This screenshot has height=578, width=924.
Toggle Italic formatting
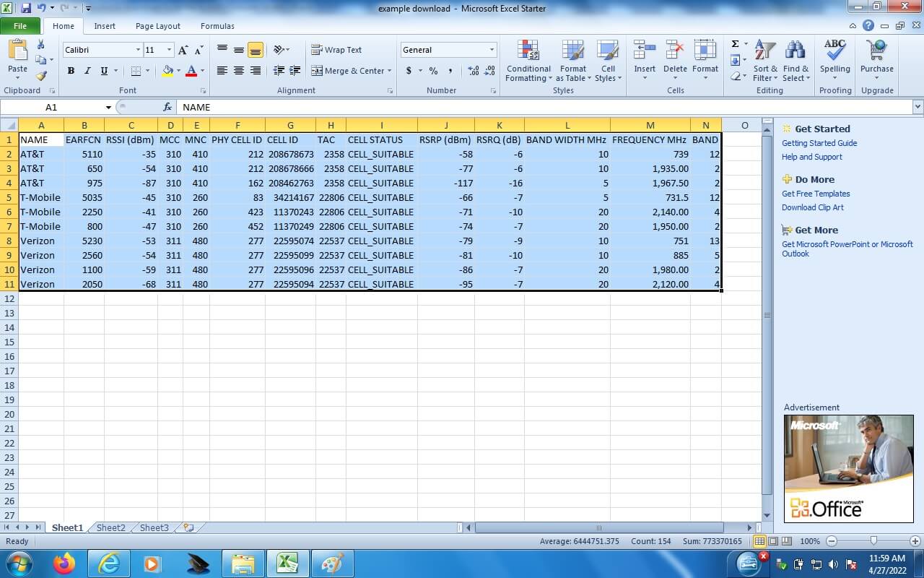coord(87,71)
